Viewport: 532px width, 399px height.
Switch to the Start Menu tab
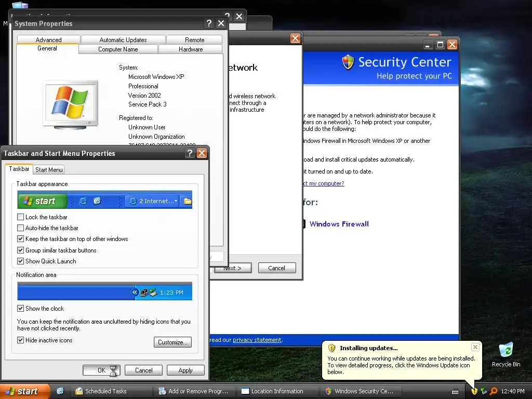pyautogui.click(x=49, y=170)
